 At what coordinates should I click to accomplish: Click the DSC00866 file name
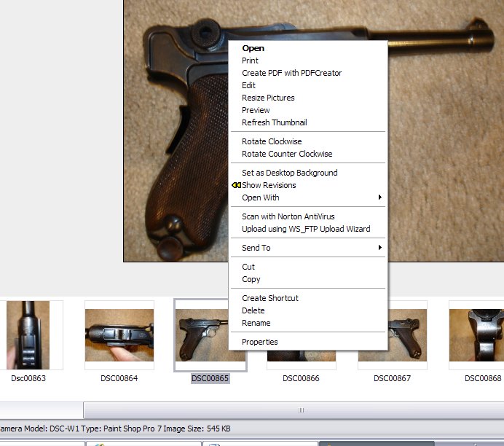pyautogui.click(x=301, y=378)
